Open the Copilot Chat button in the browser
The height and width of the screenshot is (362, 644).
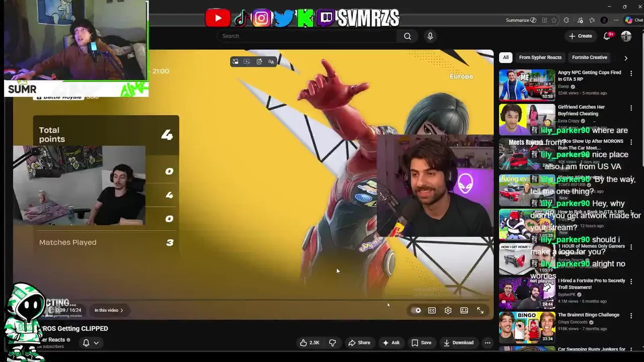pyautogui.click(x=633, y=20)
